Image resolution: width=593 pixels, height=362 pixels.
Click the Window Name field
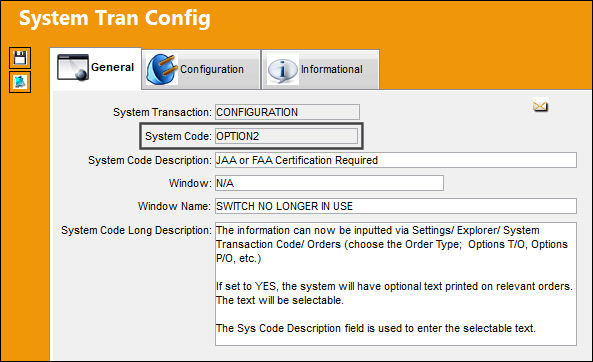396,206
